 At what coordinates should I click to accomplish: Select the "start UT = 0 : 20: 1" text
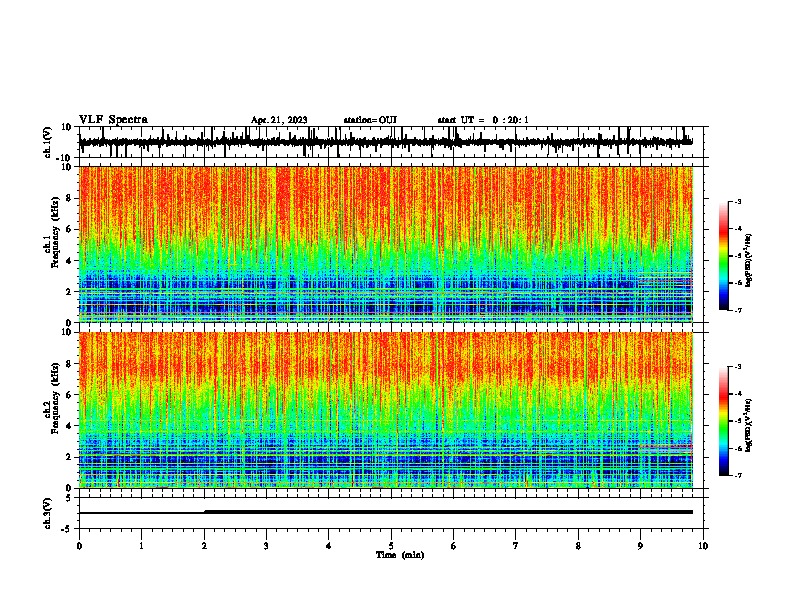(x=483, y=120)
